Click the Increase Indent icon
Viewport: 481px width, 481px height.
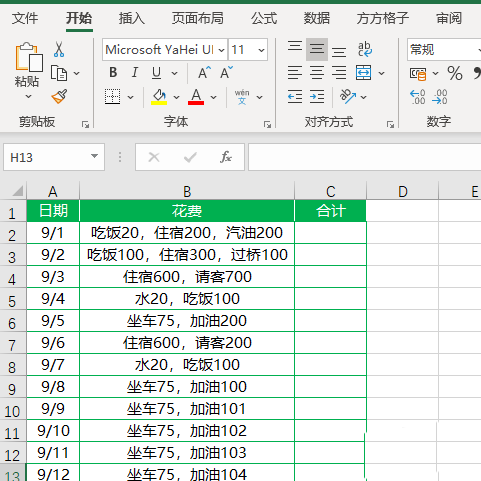click(317, 97)
